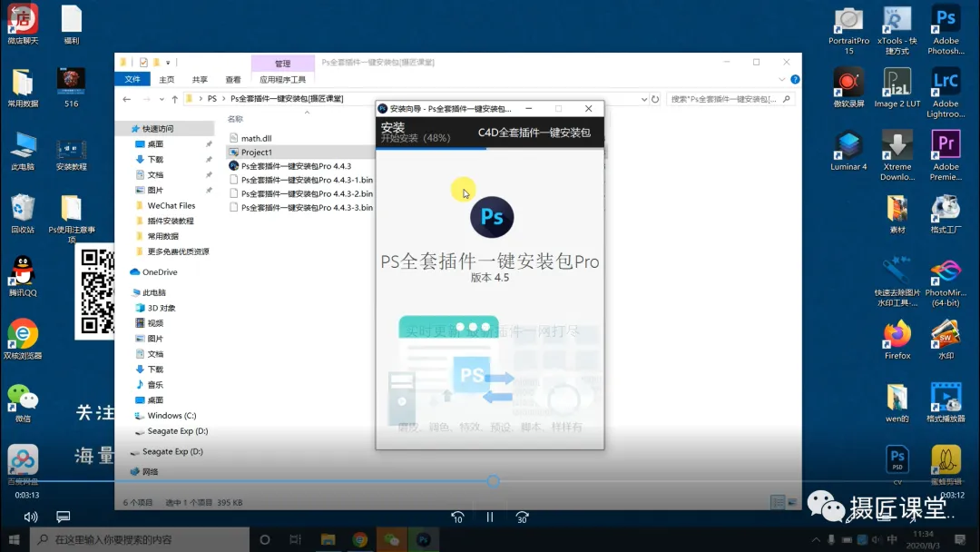The image size is (980, 552).
Task: Click the WeChat icon in the taskbar
Action: coord(392,539)
